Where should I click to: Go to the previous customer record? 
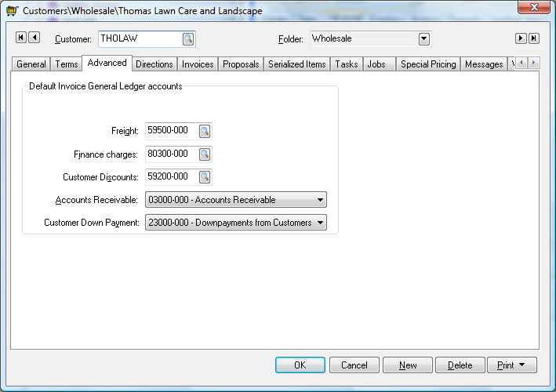34,38
